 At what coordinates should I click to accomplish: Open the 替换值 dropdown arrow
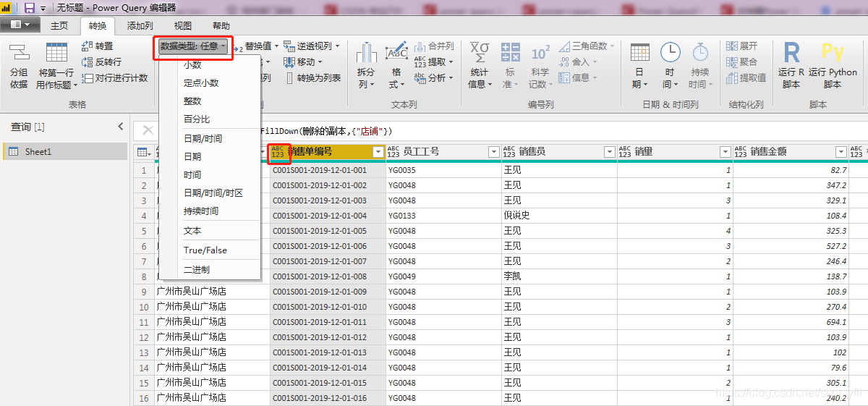(x=276, y=46)
